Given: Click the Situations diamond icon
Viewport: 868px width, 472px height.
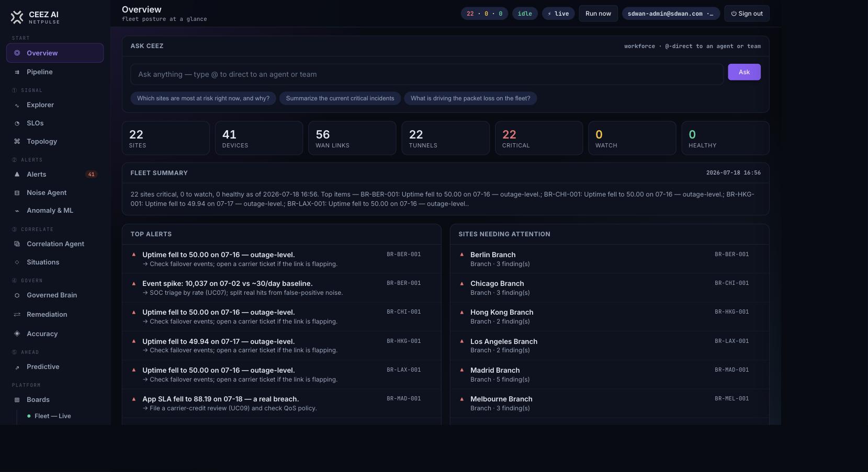Looking at the screenshot, I should pyautogui.click(x=17, y=262).
